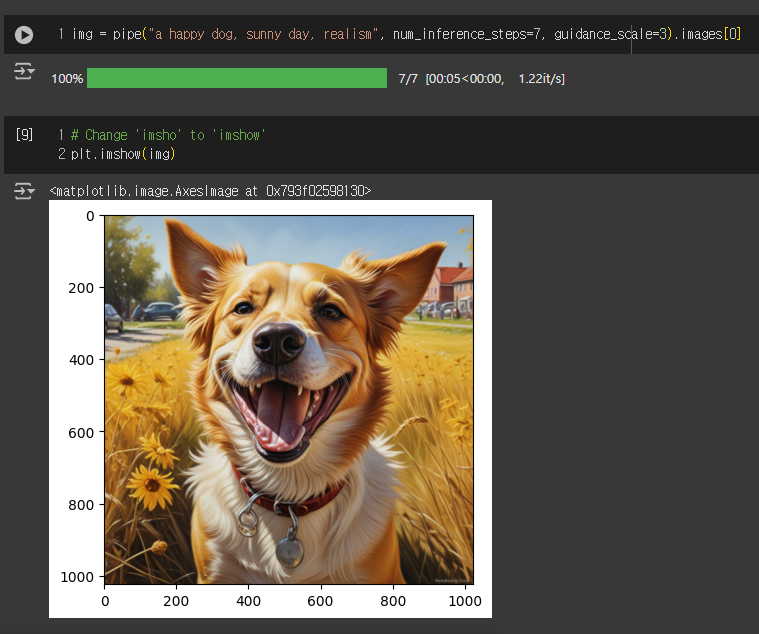Click the x-axis tick label '800'
Image resolution: width=759 pixels, height=634 pixels.
tap(393, 601)
